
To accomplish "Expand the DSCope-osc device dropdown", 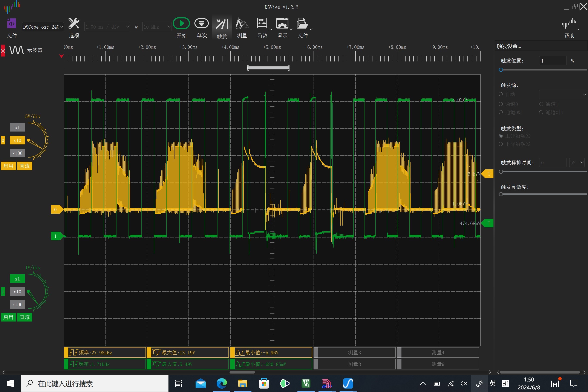I will (x=43, y=27).
